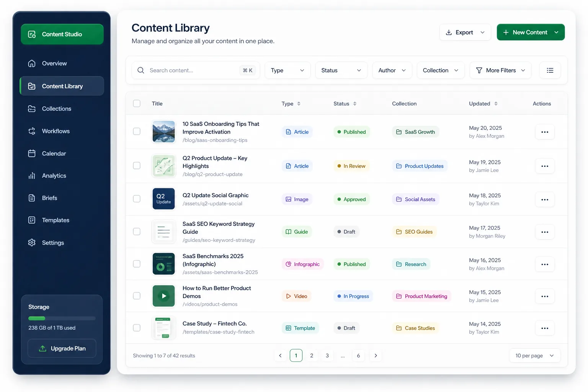Open actions menu for SEO Keyword Strategy Guide
The image size is (588, 392).
coord(545,232)
